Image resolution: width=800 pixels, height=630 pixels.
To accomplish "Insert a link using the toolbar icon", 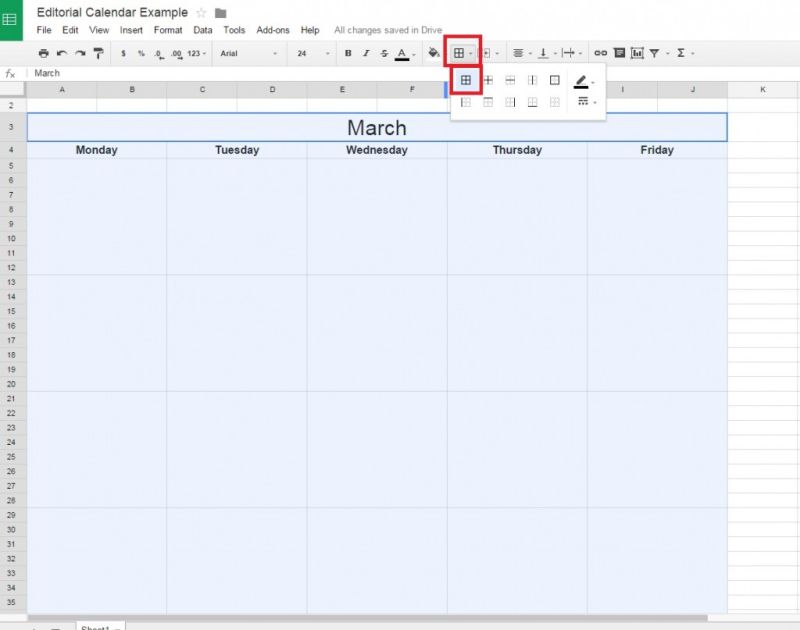I will 600,53.
